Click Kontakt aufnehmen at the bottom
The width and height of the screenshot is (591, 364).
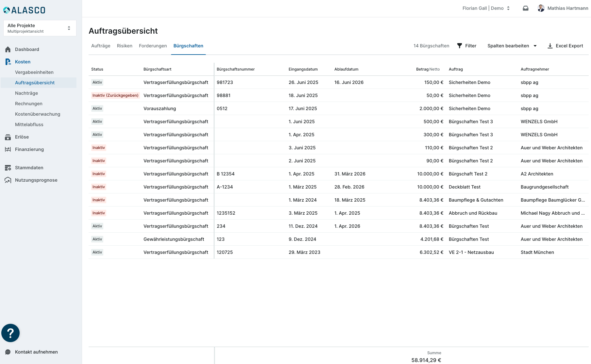coord(36,352)
